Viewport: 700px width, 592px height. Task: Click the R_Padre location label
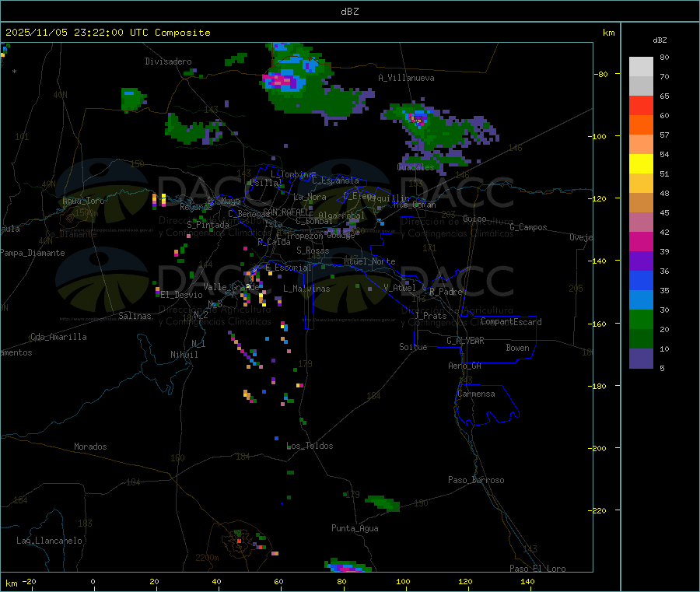tap(446, 292)
